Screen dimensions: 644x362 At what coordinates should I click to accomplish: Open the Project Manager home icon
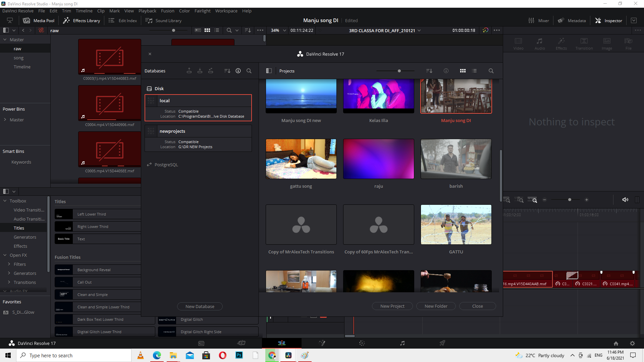(x=616, y=343)
